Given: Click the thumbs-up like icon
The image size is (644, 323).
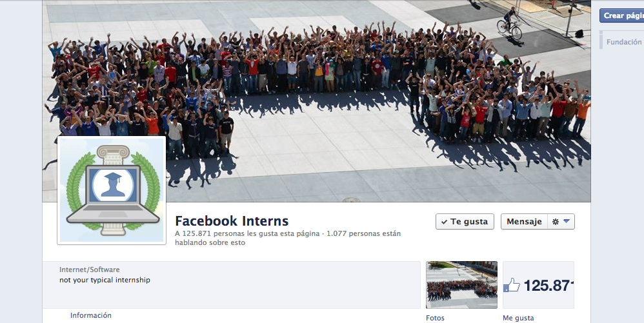Looking at the screenshot, I should [x=512, y=285].
